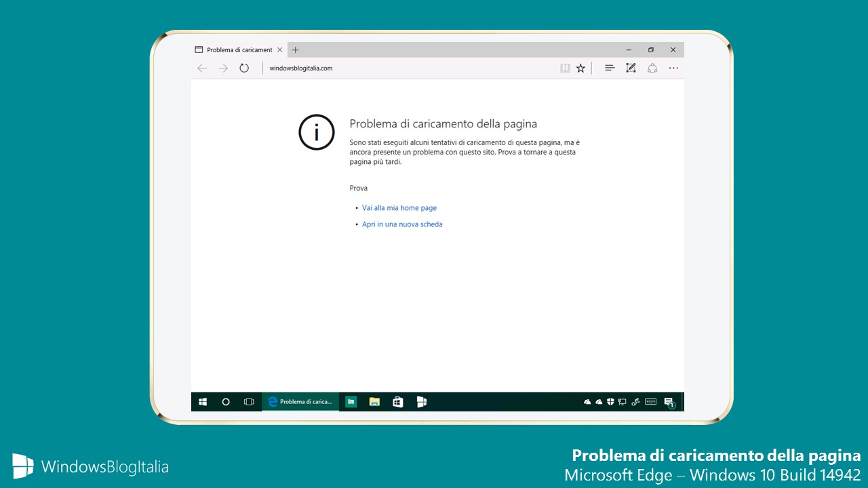The image size is (868, 488).
Task: Open the touch keyboard icon
Action: click(x=651, y=402)
